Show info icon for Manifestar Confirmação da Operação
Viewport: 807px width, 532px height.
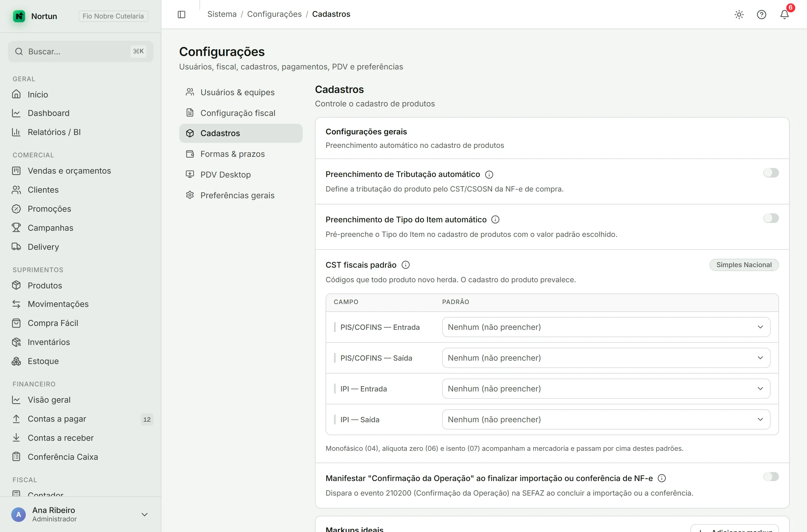pos(662,479)
